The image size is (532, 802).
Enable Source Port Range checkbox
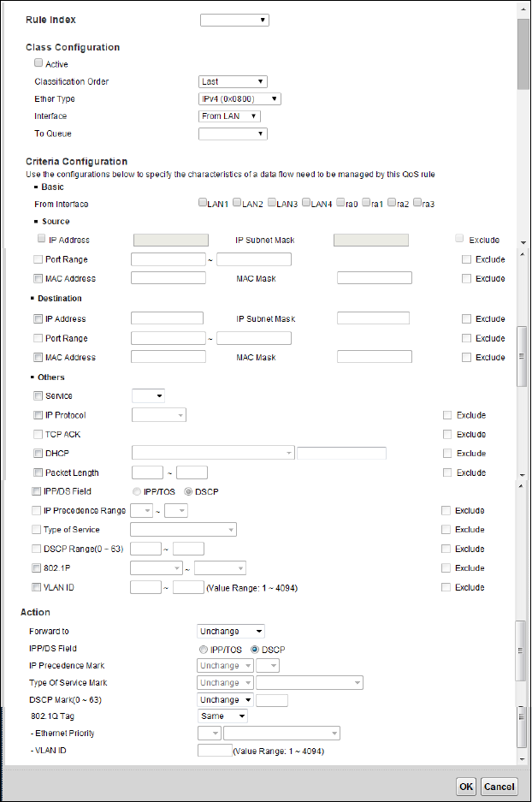(38, 259)
